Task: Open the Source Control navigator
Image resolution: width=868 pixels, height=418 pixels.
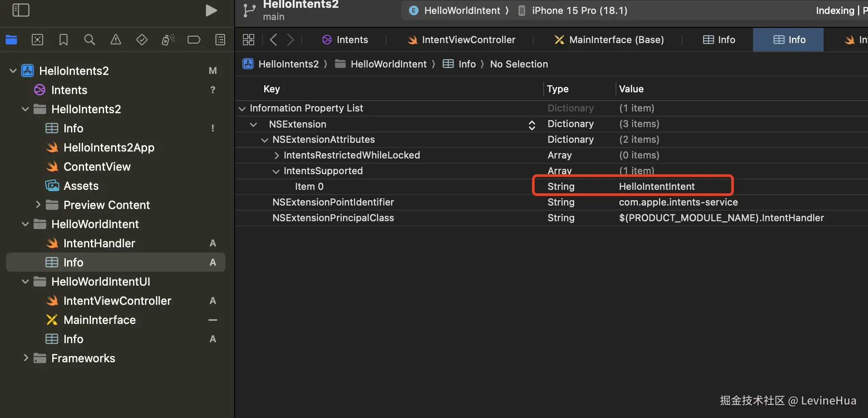Action: pos(37,40)
